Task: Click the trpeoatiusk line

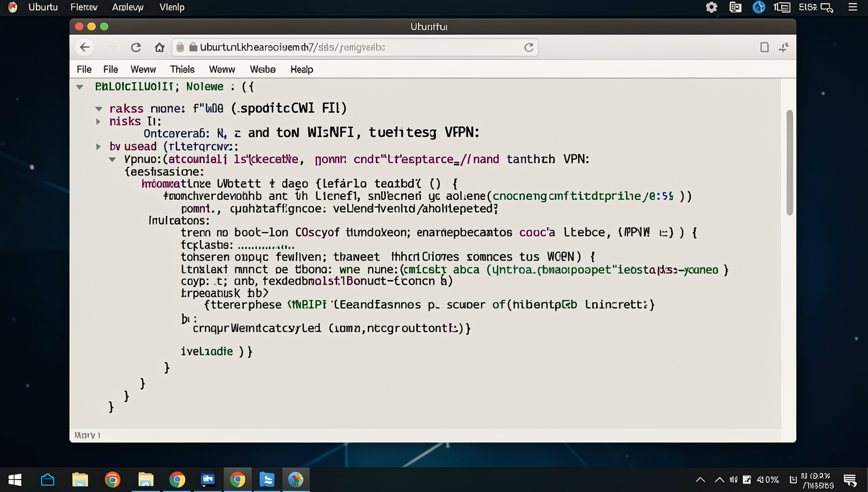Action: [225, 293]
